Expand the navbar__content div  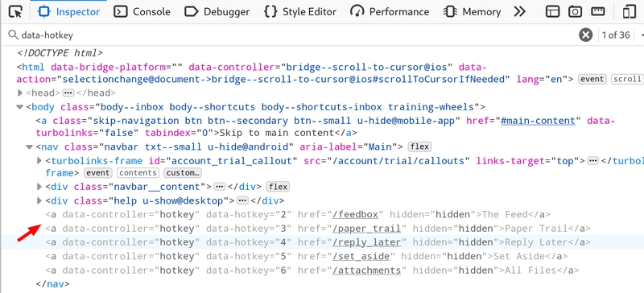39,187
